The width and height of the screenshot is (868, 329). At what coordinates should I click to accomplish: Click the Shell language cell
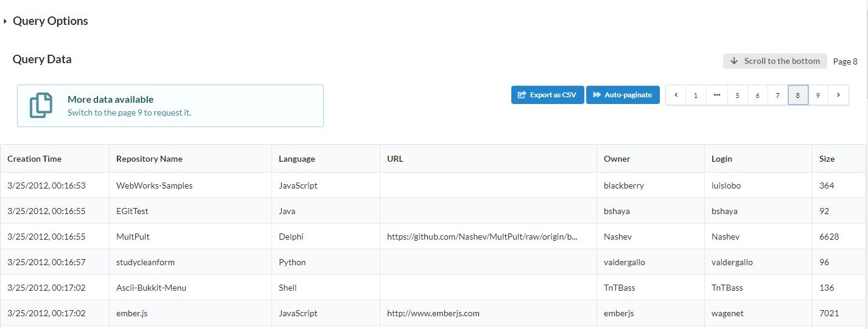click(x=326, y=288)
